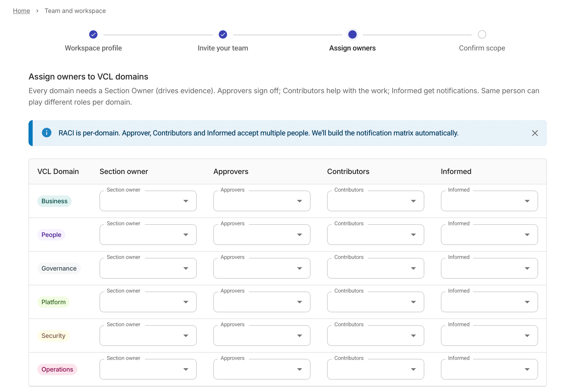This screenshot has height=392, width=564.
Task: Open the Governance Informed dropdown
Action: coord(489,268)
